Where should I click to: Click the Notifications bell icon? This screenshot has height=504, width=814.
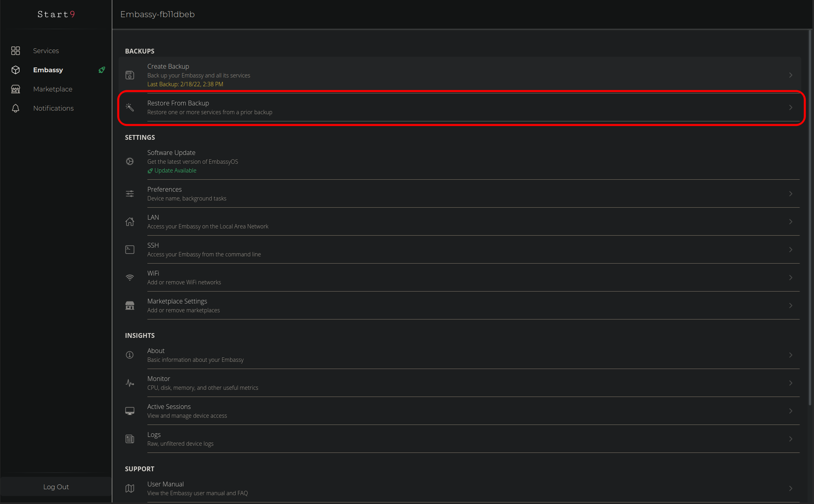[16, 108]
